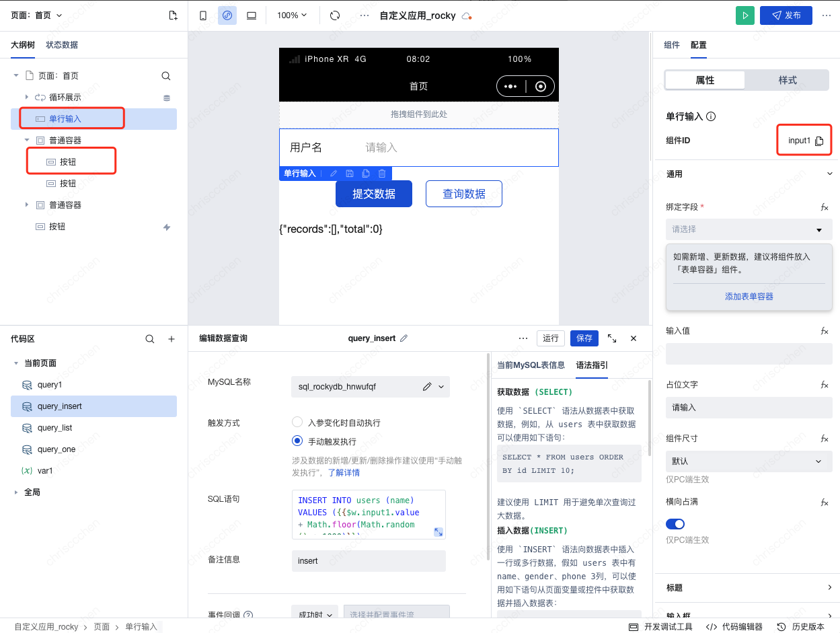
Task: Expand the 循环展示 tree node
Action: [x=27, y=98]
